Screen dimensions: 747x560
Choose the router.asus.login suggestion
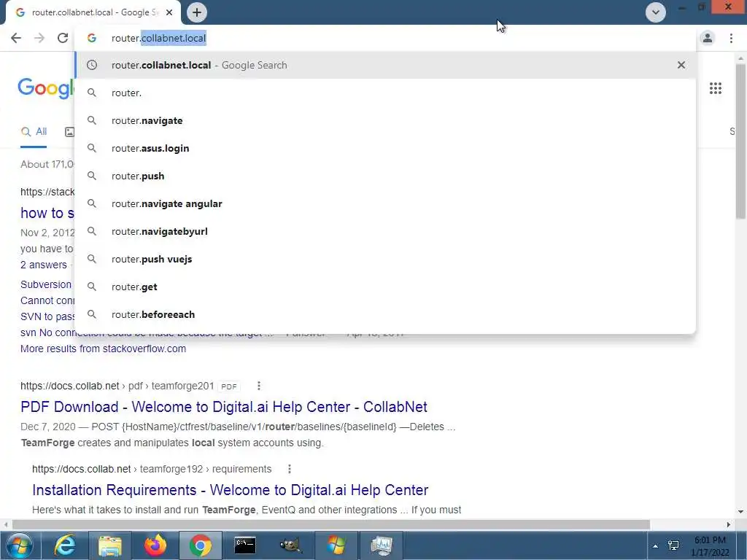tap(385, 148)
